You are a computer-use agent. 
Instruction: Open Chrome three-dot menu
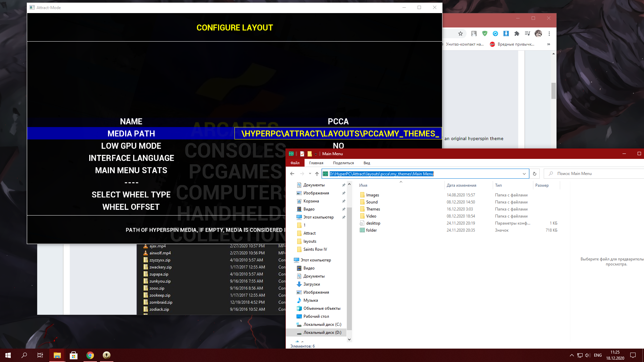click(x=549, y=34)
